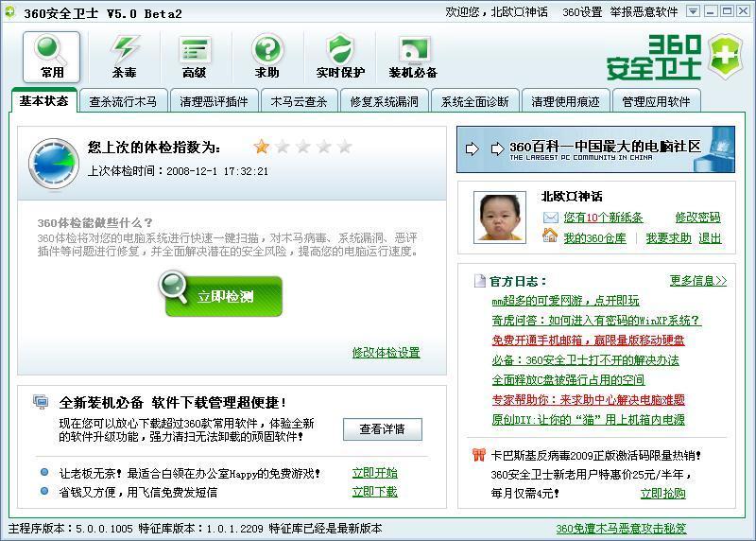Screen dimensions: 756x541
Task: Switch to the 查杀流行木马 tab
Action: point(123,101)
